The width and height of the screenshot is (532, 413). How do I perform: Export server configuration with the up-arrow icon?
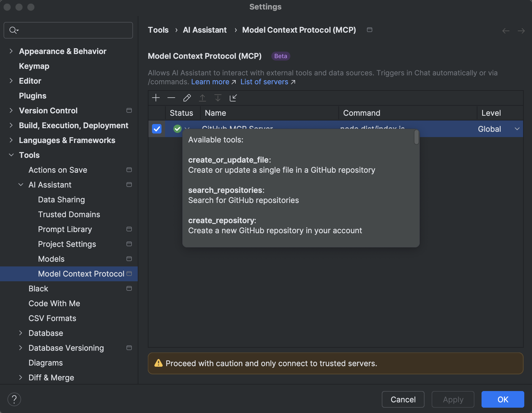[202, 98]
